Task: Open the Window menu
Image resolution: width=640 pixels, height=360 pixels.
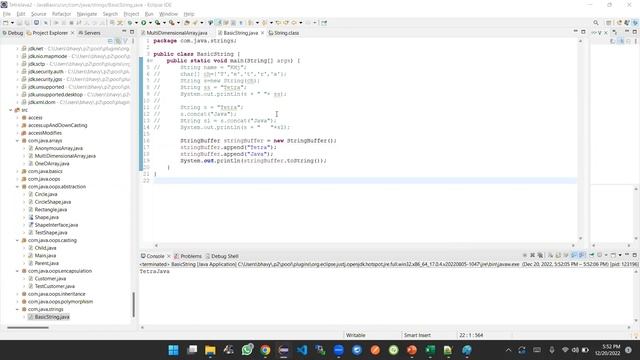Action: click(x=168, y=14)
